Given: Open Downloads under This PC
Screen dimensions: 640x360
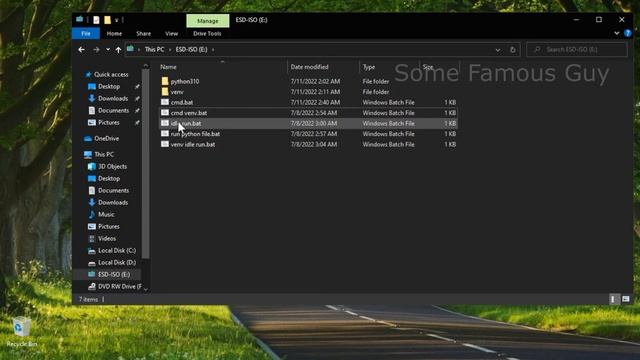Looking at the screenshot, I should pyautogui.click(x=113, y=202).
